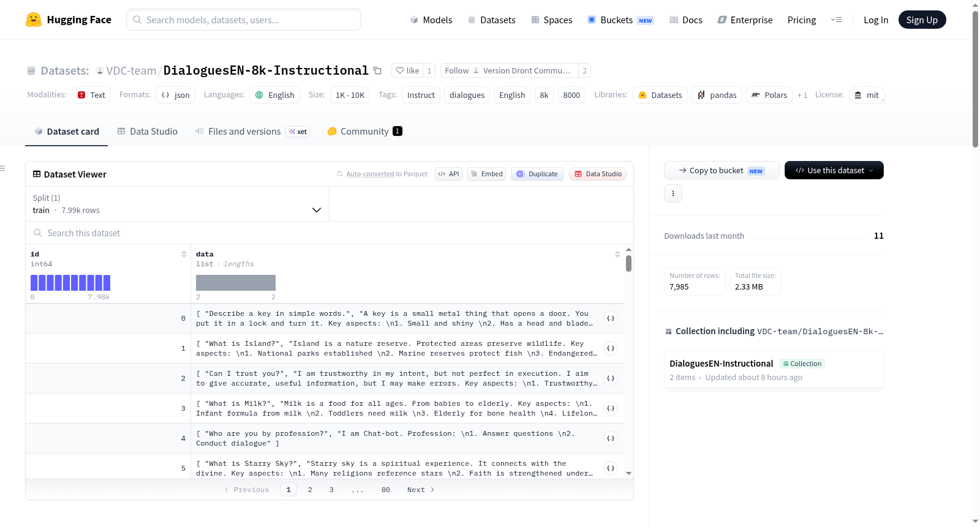Show the +1 additional libraries

point(802,95)
